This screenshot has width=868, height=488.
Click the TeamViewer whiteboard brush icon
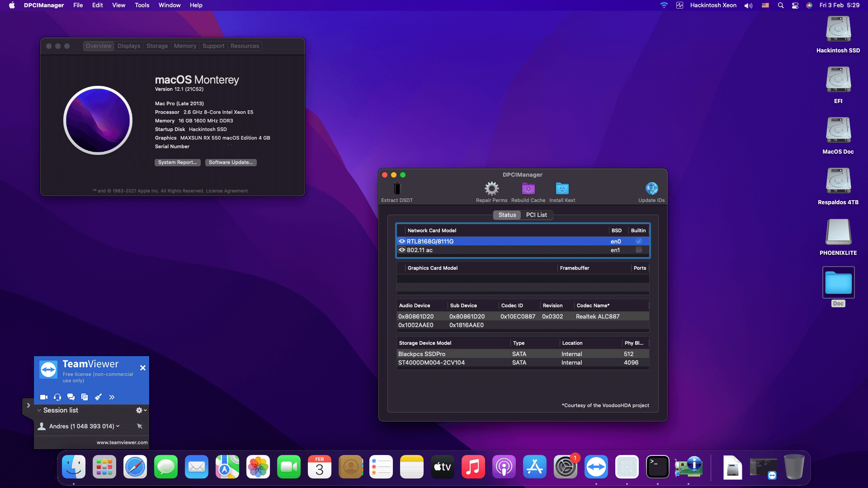tap(98, 397)
